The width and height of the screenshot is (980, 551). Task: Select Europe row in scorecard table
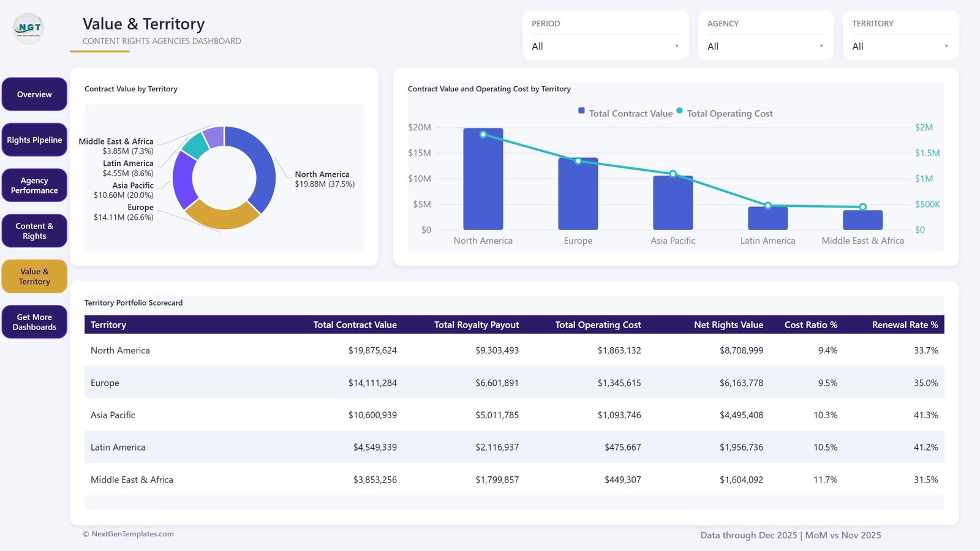point(514,383)
